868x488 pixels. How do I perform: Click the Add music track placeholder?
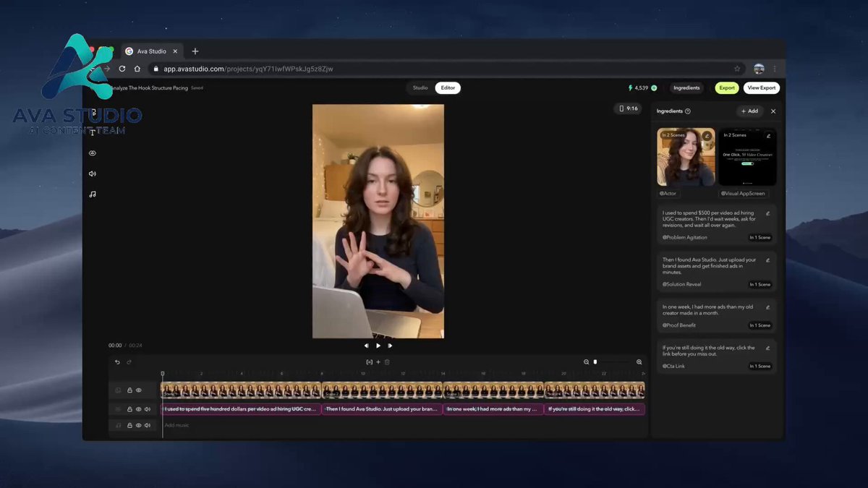pos(177,425)
